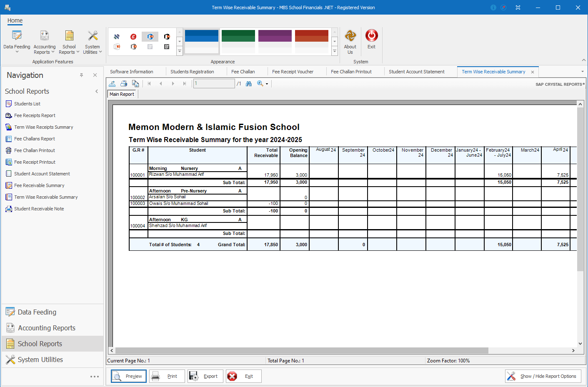Switch to the Fee Receipt Voucher tab

click(293, 72)
